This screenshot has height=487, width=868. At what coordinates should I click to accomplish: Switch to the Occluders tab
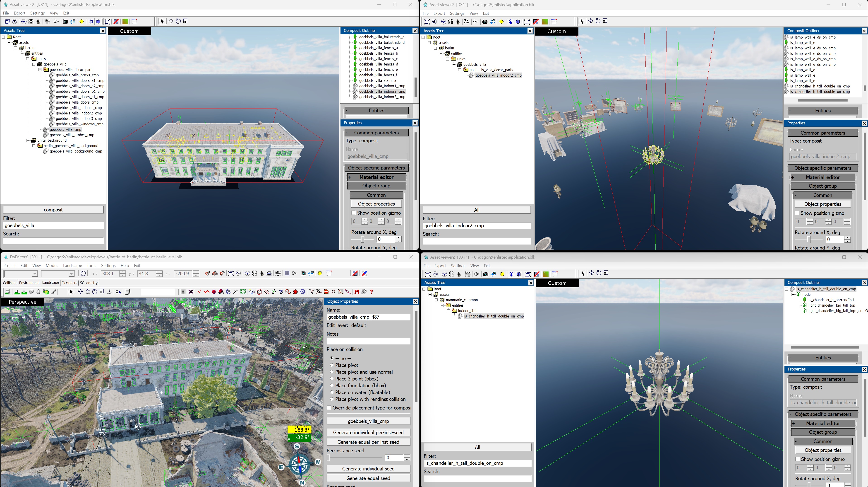(69, 283)
